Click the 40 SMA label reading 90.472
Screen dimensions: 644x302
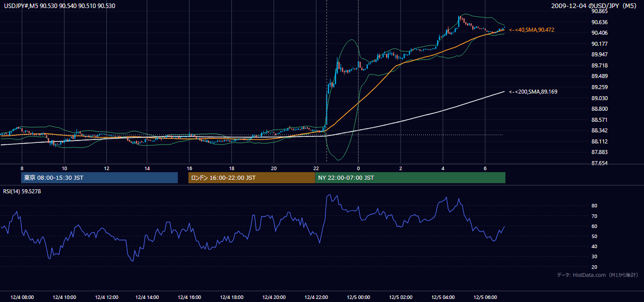pos(532,30)
